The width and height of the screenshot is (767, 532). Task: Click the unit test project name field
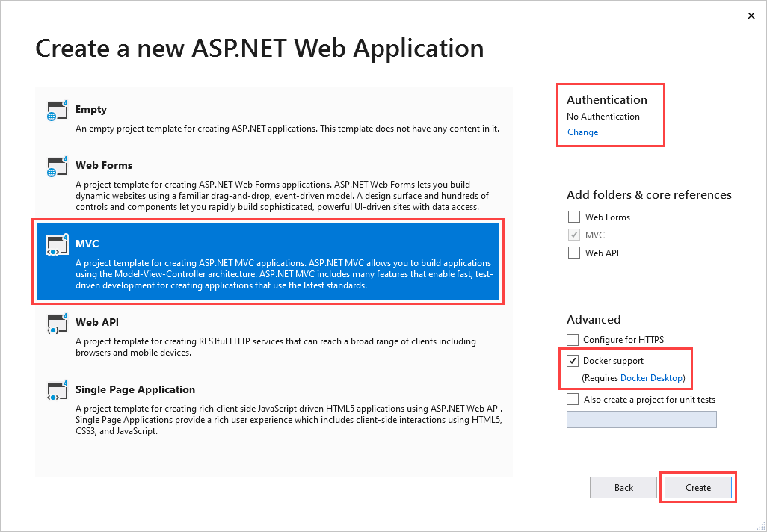[641, 419]
